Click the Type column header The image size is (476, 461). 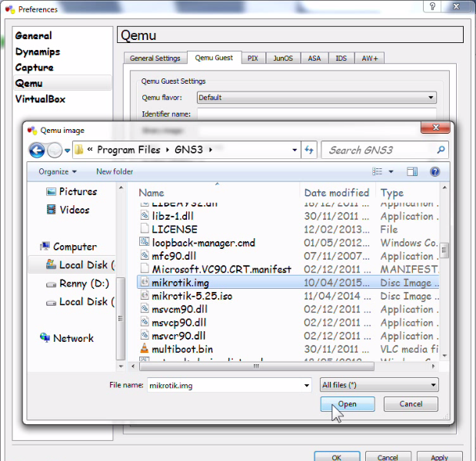(x=392, y=193)
